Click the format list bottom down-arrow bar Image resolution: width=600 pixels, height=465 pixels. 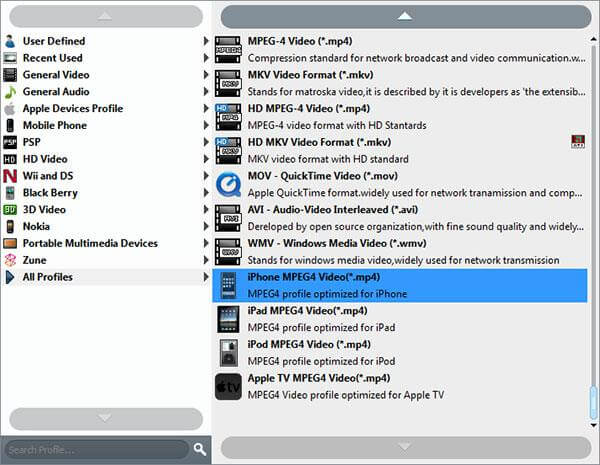click(x=406, y=447)
